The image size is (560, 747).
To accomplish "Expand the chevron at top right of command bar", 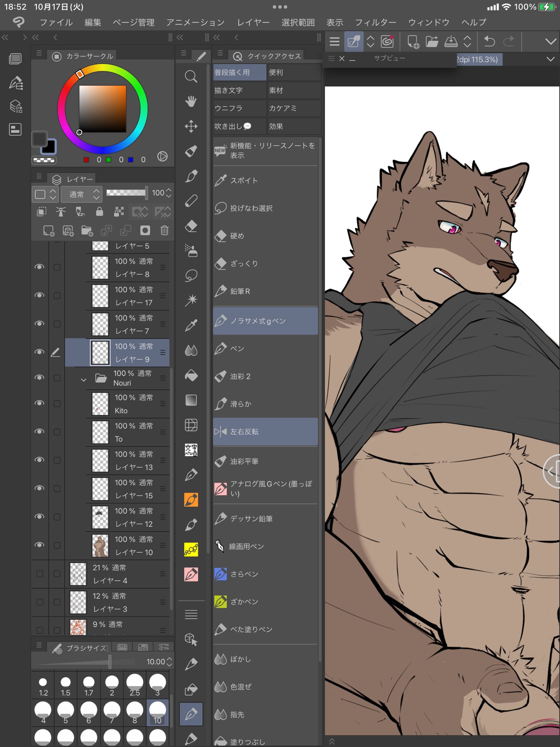I will tap(550, 42).
